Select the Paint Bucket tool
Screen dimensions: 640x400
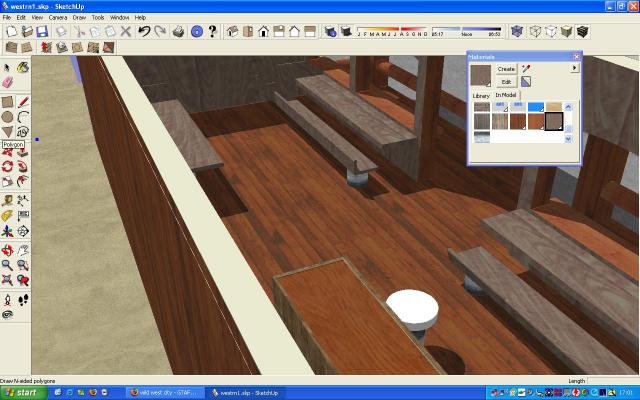pos(23,68)
